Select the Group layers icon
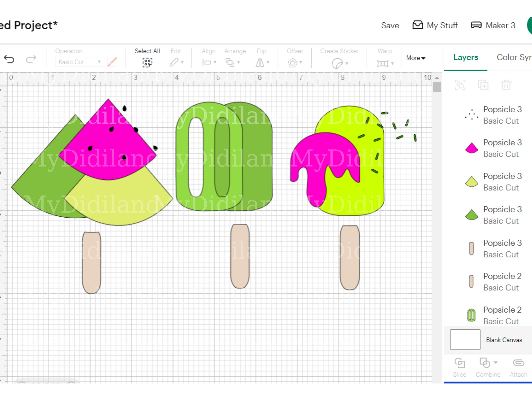This screenshot has height=399, width=532. [x=460, y=85]
